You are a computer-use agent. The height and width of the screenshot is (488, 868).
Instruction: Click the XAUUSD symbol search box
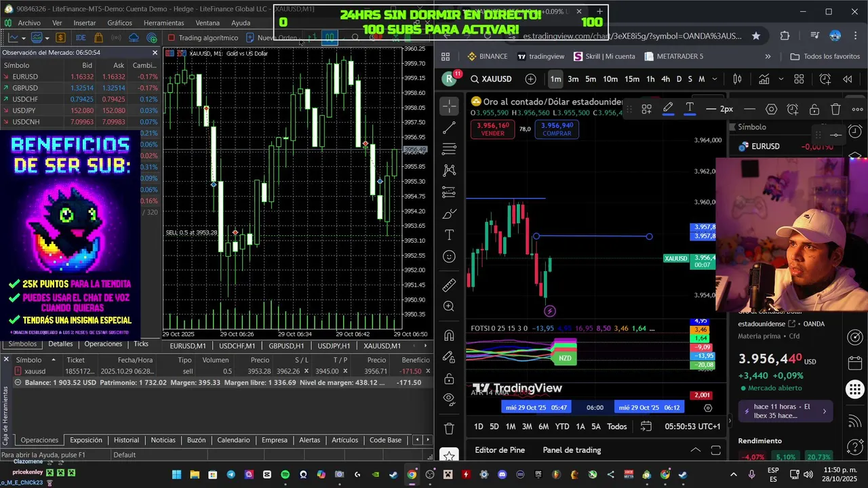492,79
